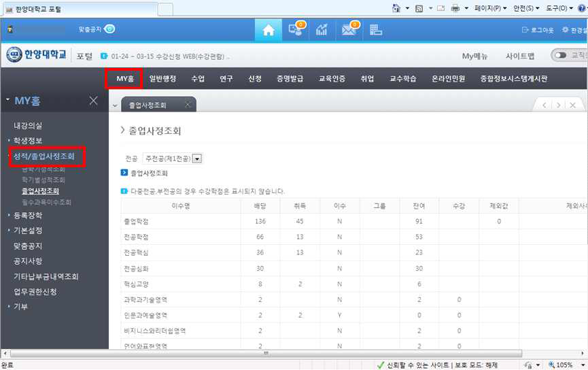Close the MY홈 sidebar with X icon
The height and width of the screenshot is (370, 588).
[x=94, y=101]
